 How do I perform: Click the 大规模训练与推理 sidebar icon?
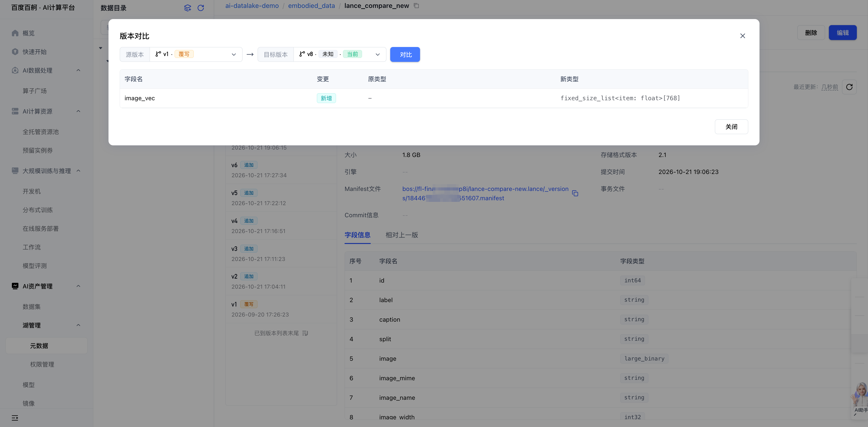pyautogui.click(x=15, y=171)
